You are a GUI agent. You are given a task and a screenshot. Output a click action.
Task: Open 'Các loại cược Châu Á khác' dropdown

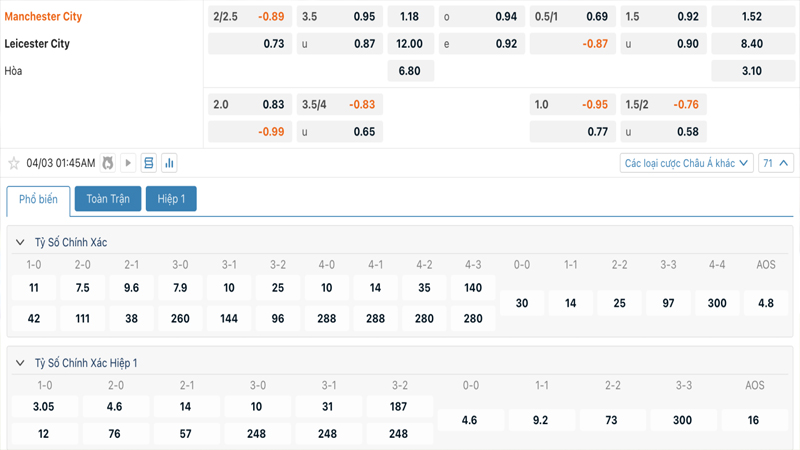coord(686,163)
